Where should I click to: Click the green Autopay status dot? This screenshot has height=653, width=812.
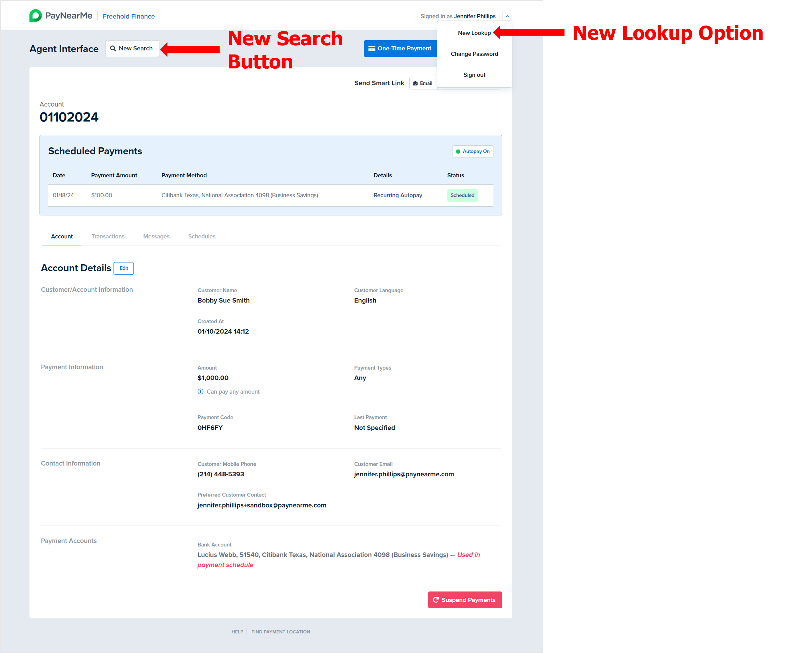pyautogui.click(x=458, y=151)
